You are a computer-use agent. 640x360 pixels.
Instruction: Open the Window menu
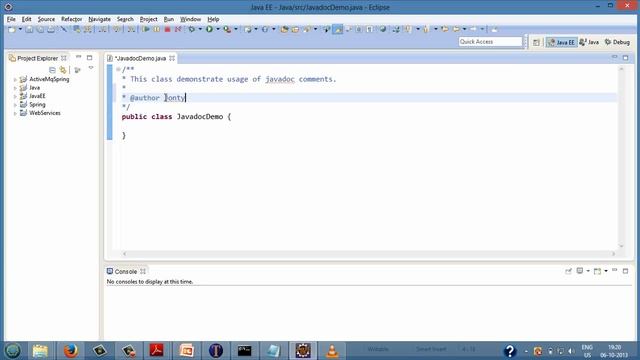[190, 19]
